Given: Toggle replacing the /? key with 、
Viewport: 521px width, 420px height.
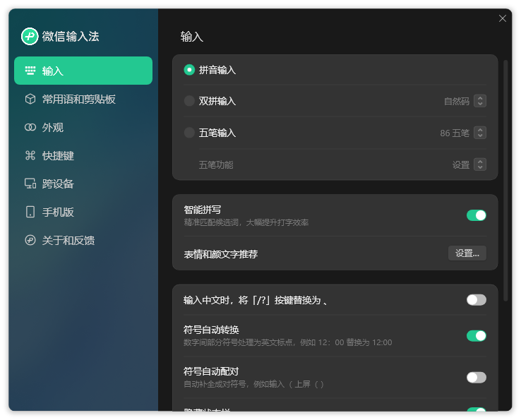Looking at the screenshot, I should click(x=477, y=300).
